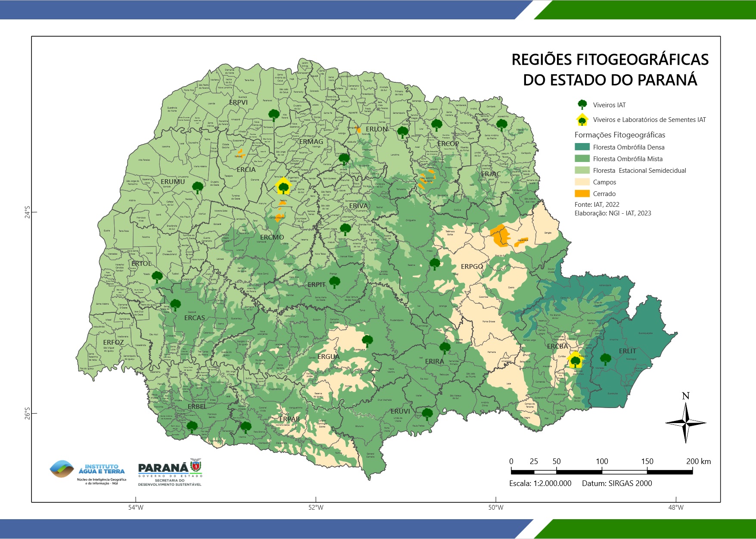The width and height of the screenshot is (756, 539).
Task: Click the ERPVI region label
Action: [x=238, y=103]
